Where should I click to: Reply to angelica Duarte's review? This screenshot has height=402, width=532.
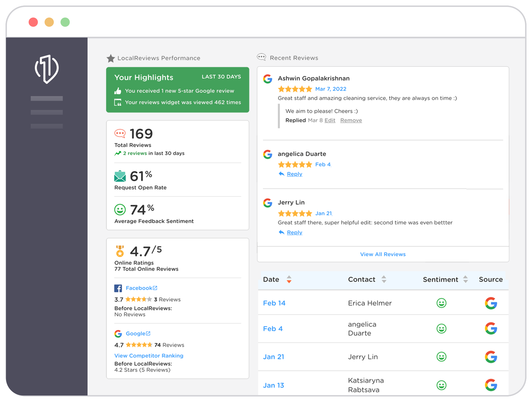(294, 174)
